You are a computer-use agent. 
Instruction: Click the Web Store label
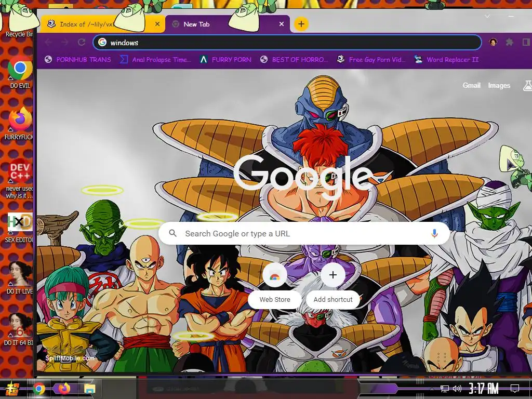(275, 300)
